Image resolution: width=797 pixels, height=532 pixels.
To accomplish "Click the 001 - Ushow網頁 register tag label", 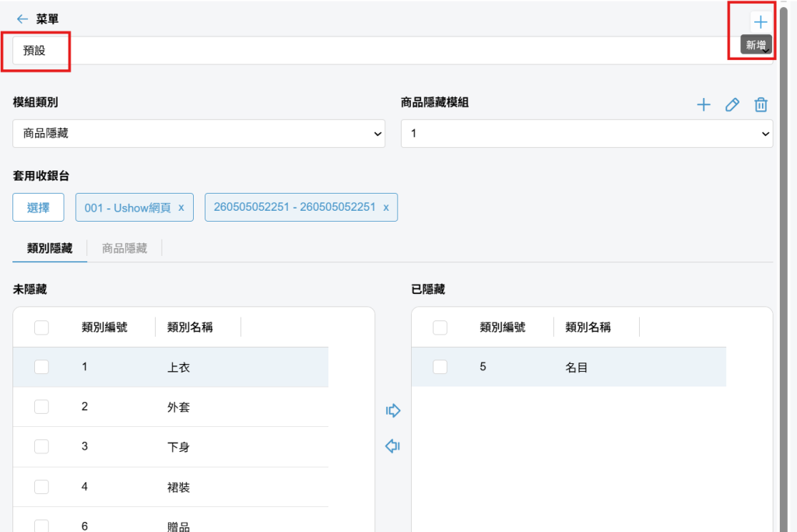I will coord(128,208).
